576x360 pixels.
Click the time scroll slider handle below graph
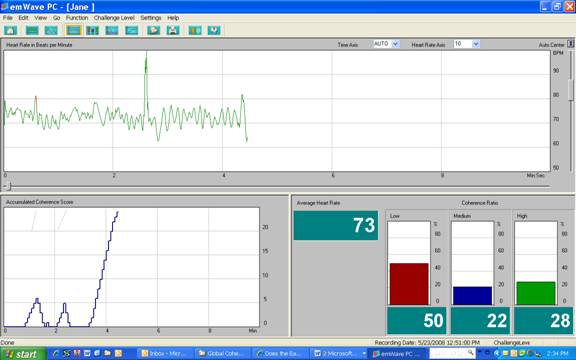(9, 187)
